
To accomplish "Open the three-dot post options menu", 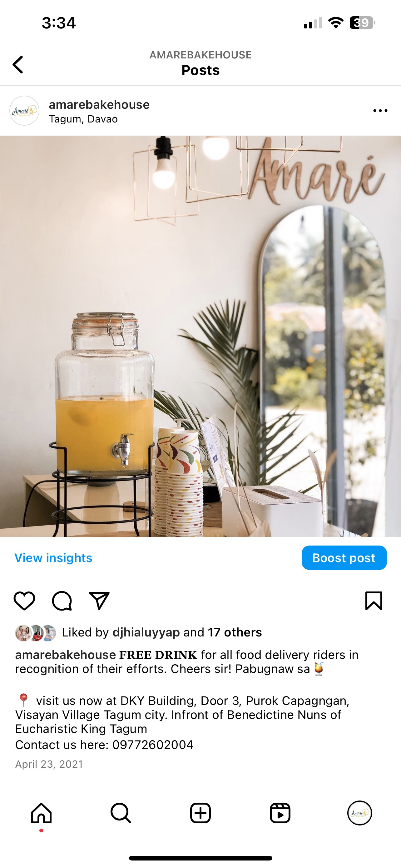I will tap(380, 111).
